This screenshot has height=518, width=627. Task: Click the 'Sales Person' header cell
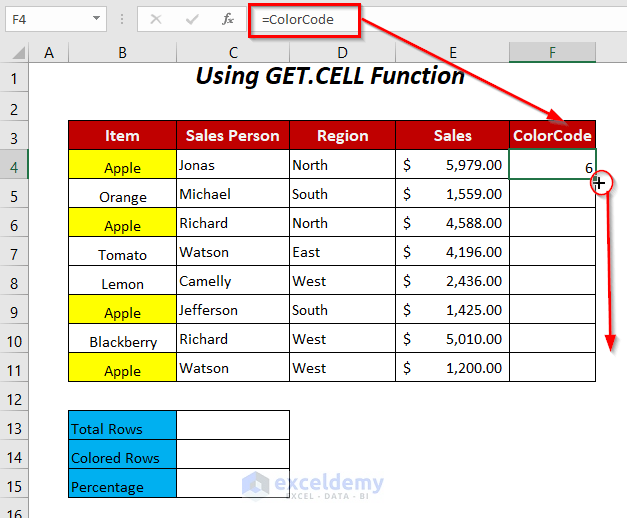(x=233, y=135)
